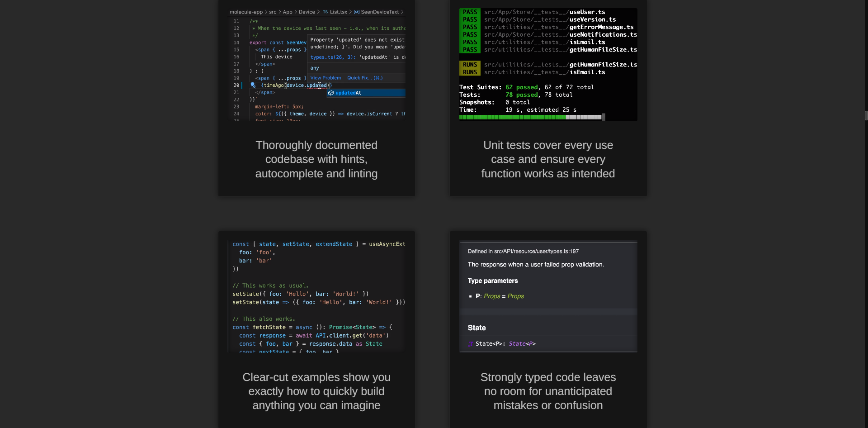Select Device in the breadcrumb path
The height and width of the screenshot is (428, 868).
307,12
